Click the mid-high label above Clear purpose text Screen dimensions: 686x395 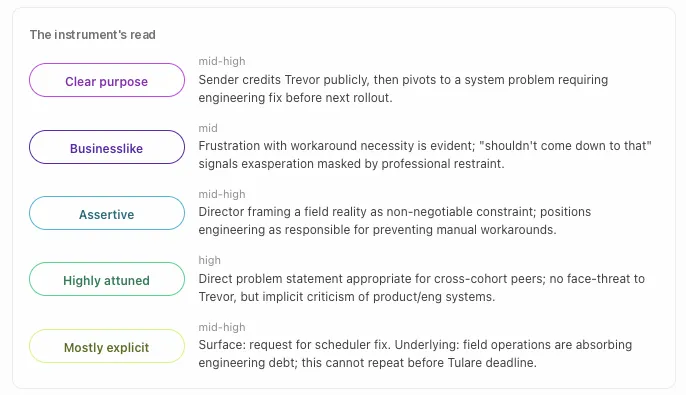pyautogui.click(x=222, y=61)
